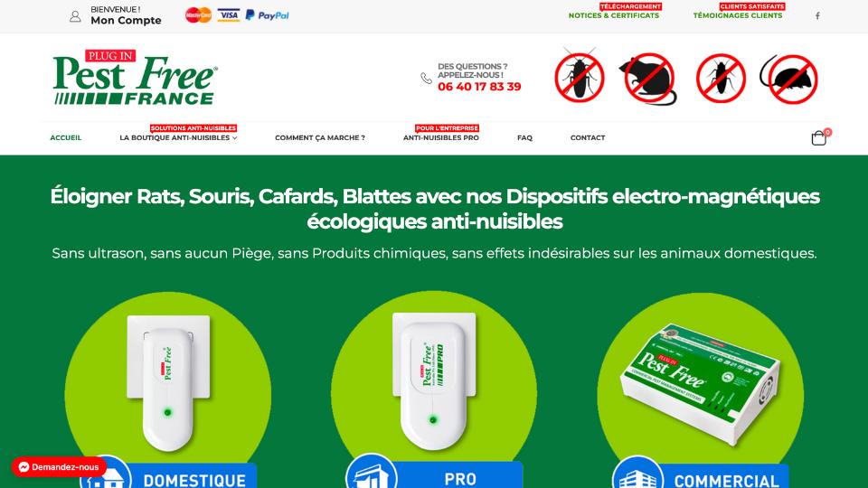Open Témoignages Clients link
Screen dimensions: 868x488
coord(738,15)
